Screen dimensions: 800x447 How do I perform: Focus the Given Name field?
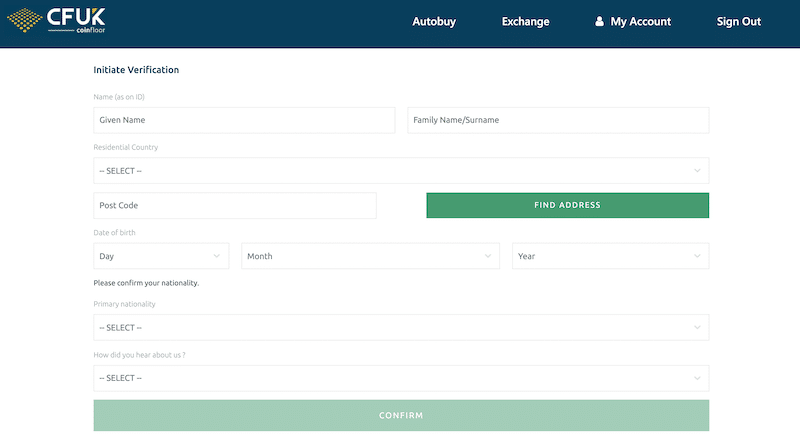click(244, 120)
